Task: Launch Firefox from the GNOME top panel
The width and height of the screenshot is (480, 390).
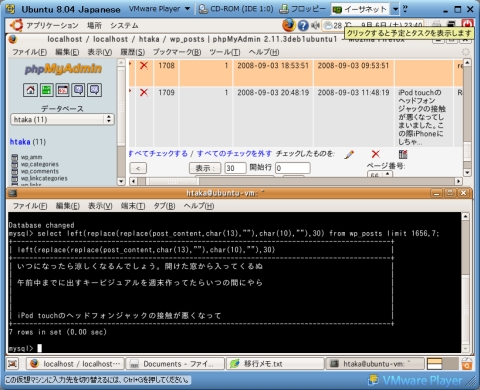Action: click(x=289, y=25)
